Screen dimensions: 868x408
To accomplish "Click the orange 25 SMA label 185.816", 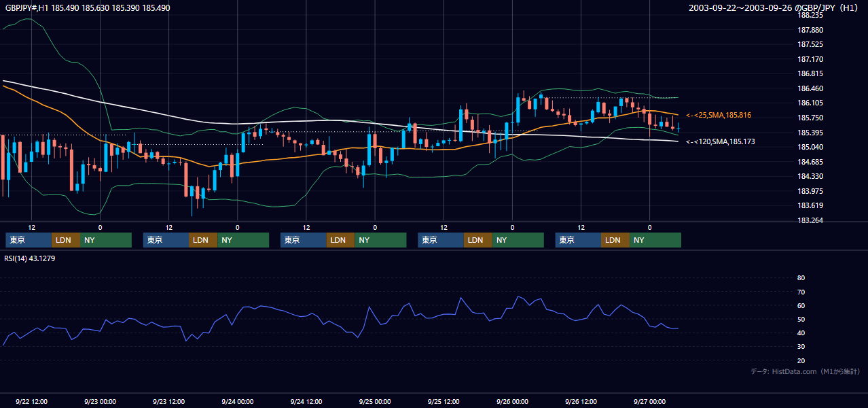I will pos(719,116).
